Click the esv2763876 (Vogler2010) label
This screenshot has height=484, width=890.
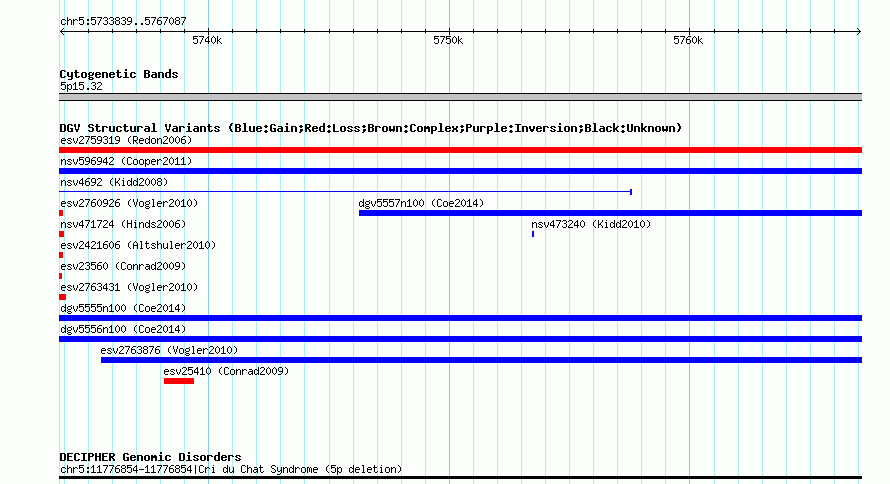[x=169, y=350]
